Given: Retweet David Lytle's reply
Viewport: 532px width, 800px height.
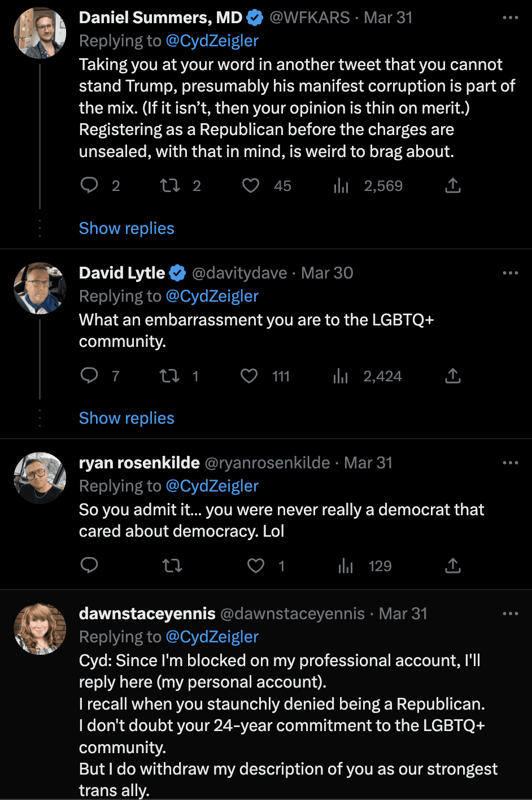Looking at the screenshot, I should pyautogui.click(x=169, y=376).
